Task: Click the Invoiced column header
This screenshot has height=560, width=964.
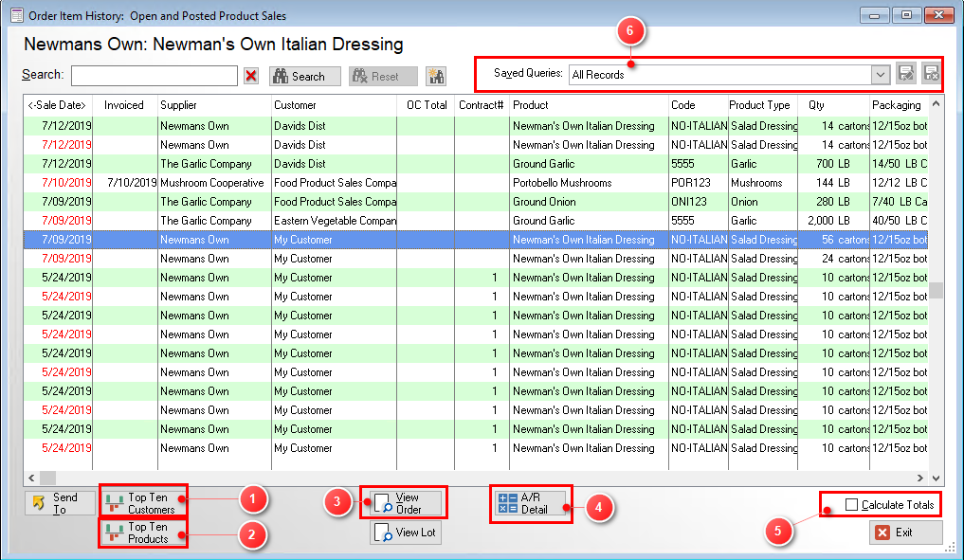Action: point(125,105)
